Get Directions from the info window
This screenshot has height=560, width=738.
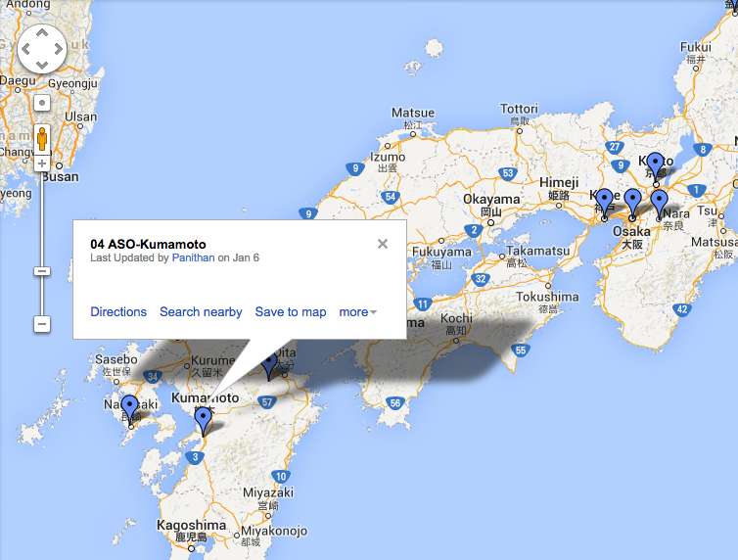click(x=118, y=312)
